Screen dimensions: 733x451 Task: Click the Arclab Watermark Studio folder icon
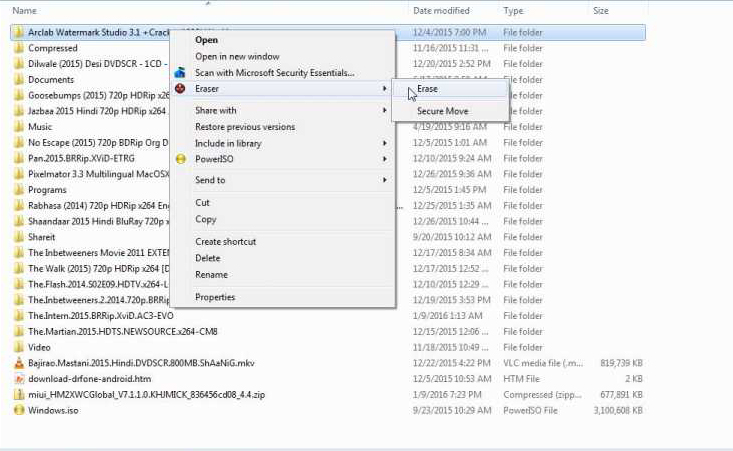[19, 32]
